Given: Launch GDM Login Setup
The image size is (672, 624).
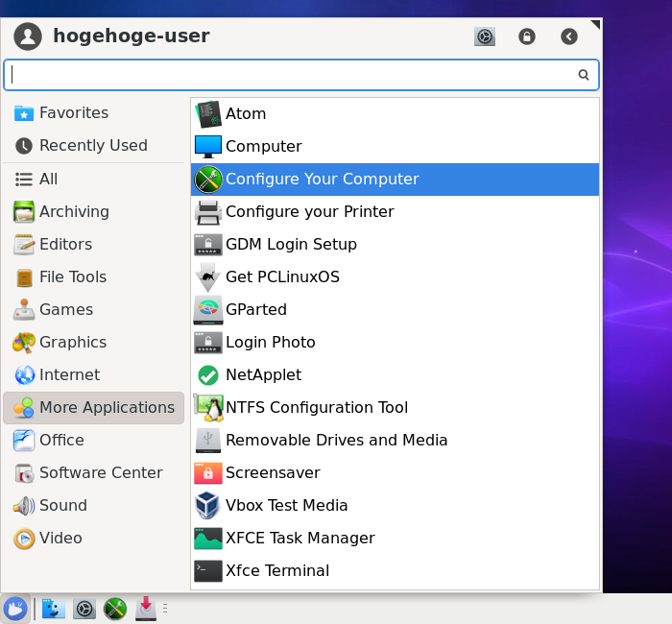Looking at the screenshot, I should (395, 244).
